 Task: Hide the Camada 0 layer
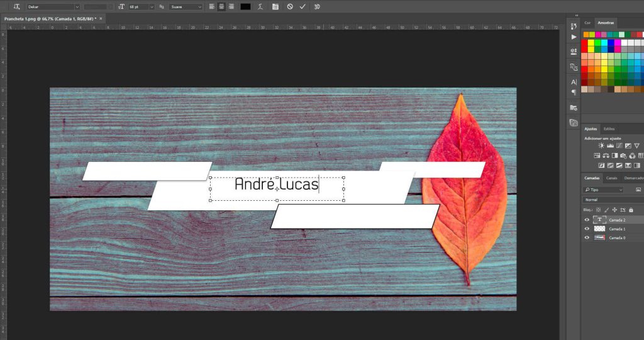[x=587, y=237]
